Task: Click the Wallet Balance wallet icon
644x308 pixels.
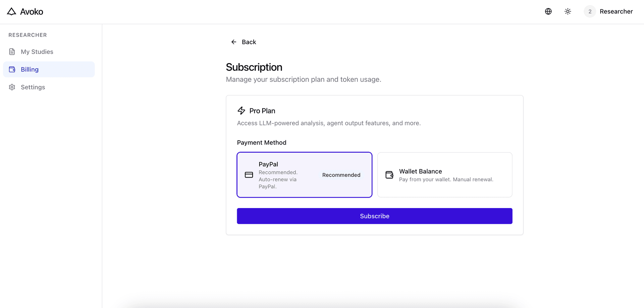Action: pyautogui.click(x=389, y=175)
